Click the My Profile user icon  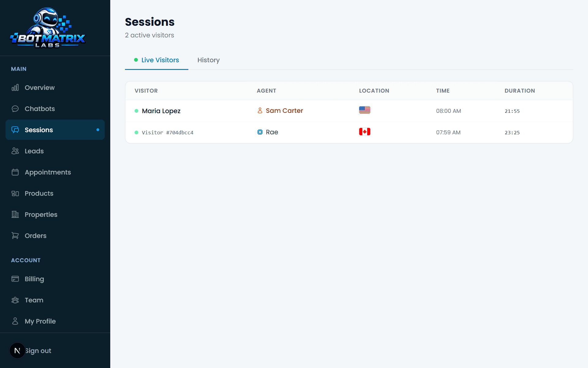15,321
